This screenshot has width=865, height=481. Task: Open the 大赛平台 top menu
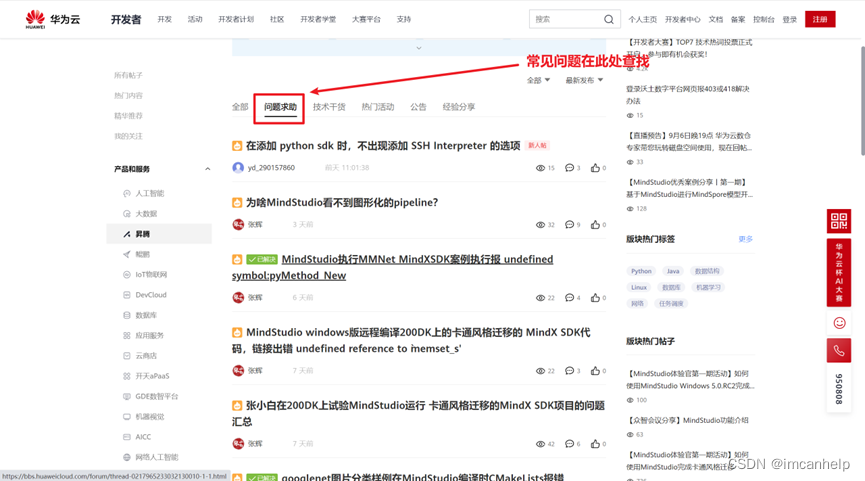click(366, 19)
